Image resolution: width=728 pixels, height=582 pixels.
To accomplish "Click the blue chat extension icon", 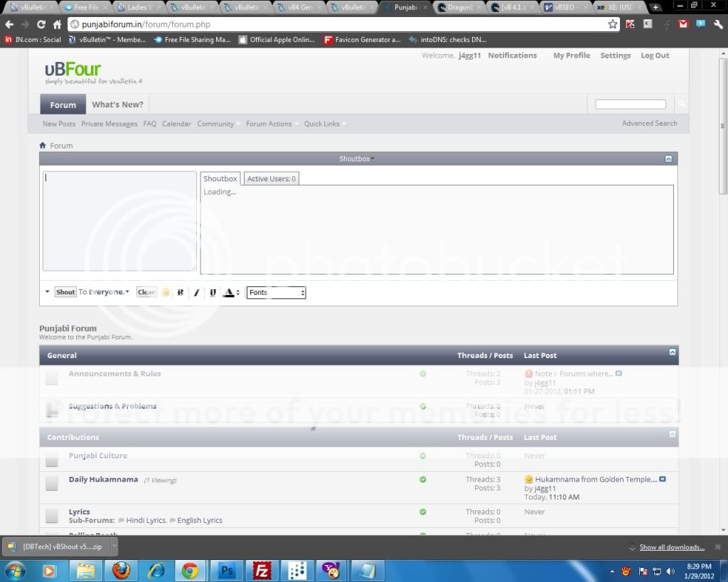I will (700, 24).
